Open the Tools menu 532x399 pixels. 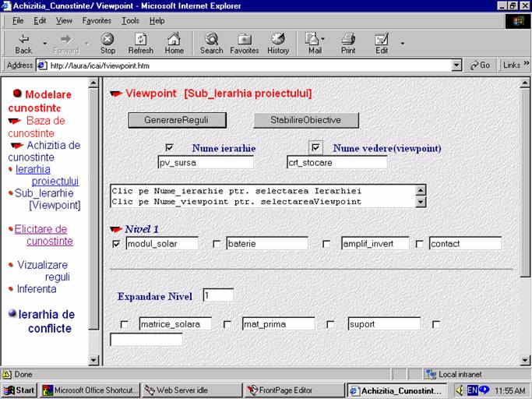(x=130, y=20)
